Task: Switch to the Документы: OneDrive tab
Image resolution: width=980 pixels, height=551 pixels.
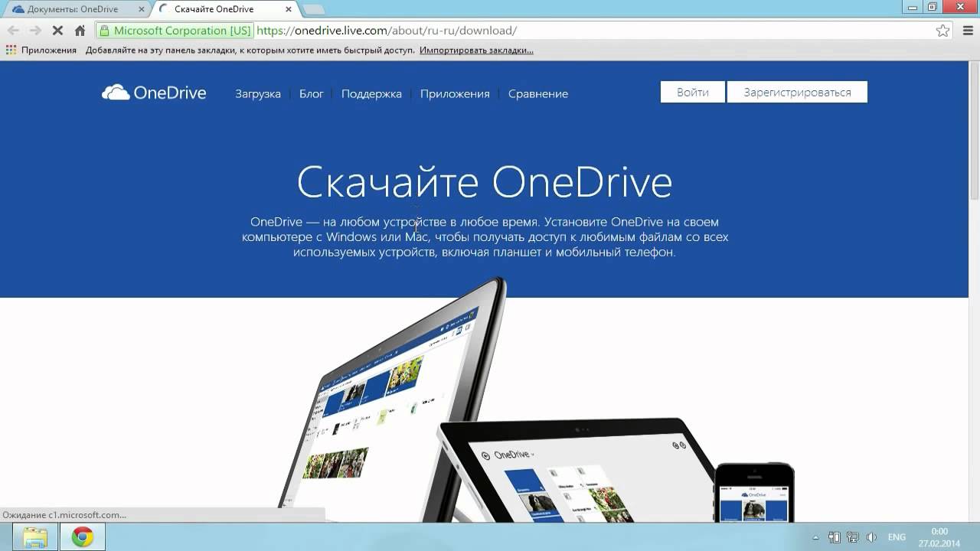Action: (73, 9)
